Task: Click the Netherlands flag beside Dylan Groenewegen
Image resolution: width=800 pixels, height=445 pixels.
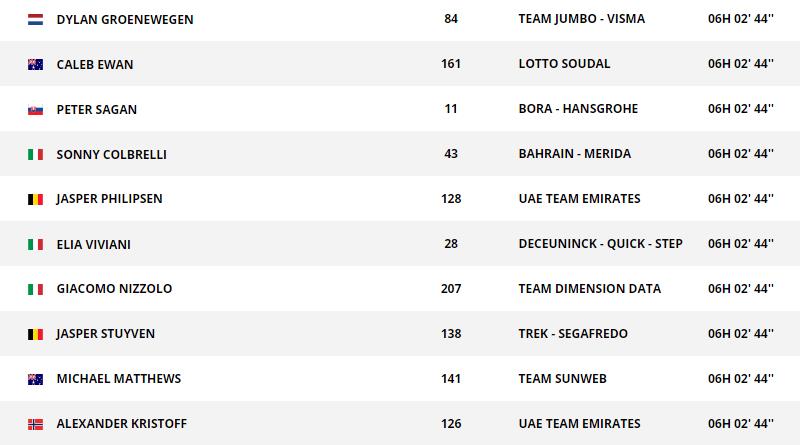Action: 35,19
